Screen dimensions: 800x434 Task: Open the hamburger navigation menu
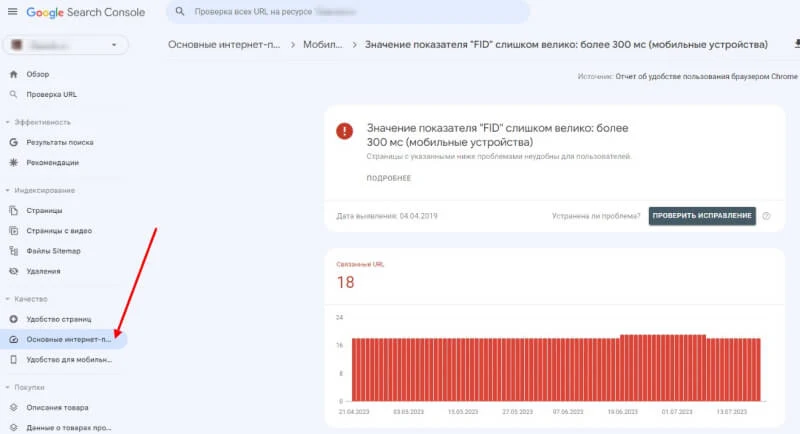point(13,11)
